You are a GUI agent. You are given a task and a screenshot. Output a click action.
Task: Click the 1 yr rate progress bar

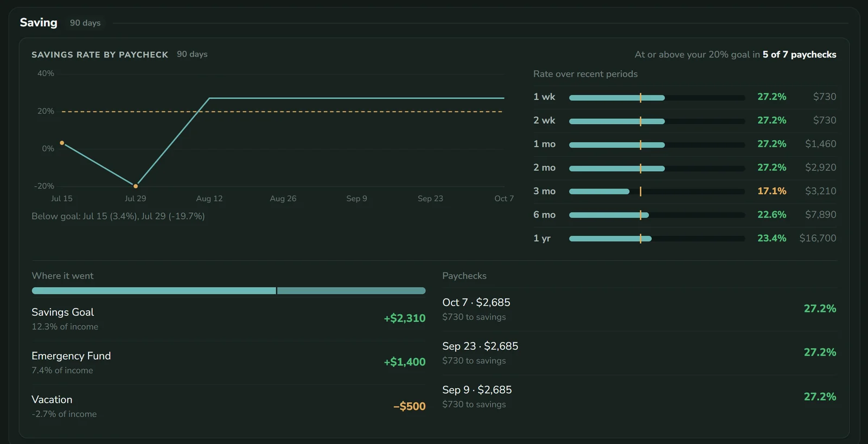pyautogui.click(x=657, y=238)
